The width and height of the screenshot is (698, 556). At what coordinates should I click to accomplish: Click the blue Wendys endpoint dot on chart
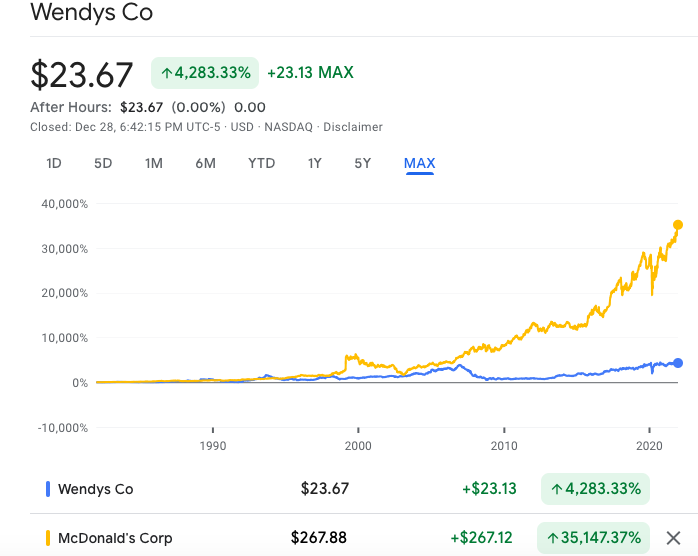click(678, 363)
